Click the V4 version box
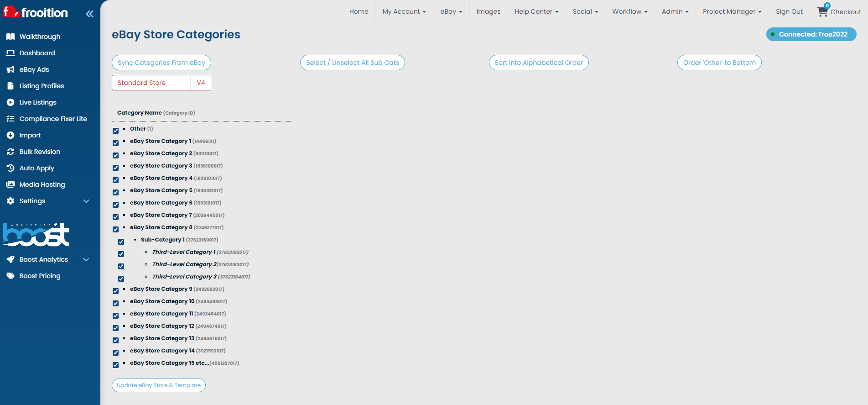 (x=201, y=83)
